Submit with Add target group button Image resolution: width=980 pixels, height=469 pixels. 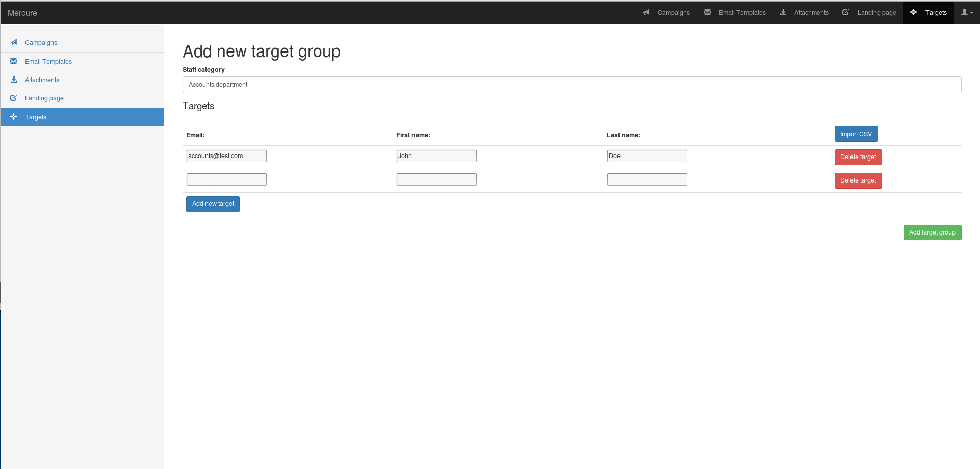tap(932, 232)
